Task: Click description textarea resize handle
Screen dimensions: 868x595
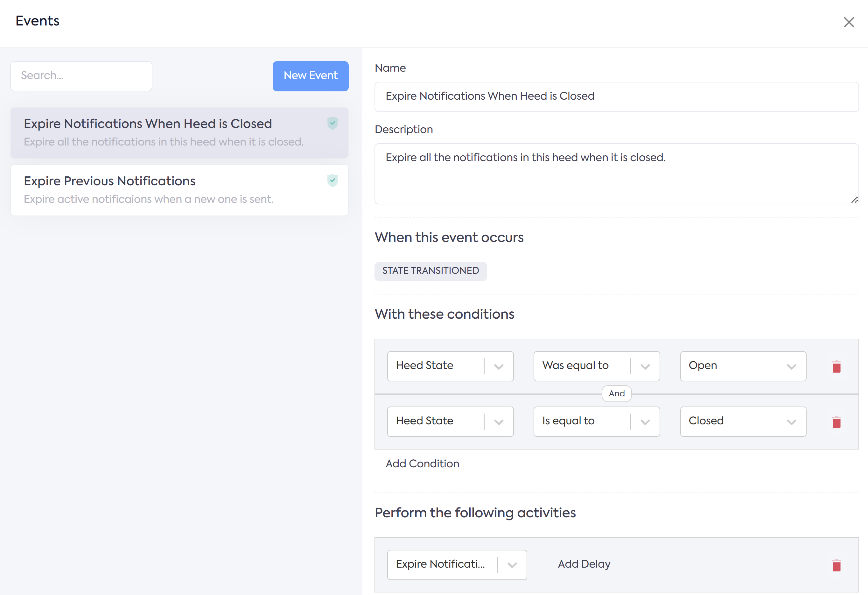Action: click(854, 200)
